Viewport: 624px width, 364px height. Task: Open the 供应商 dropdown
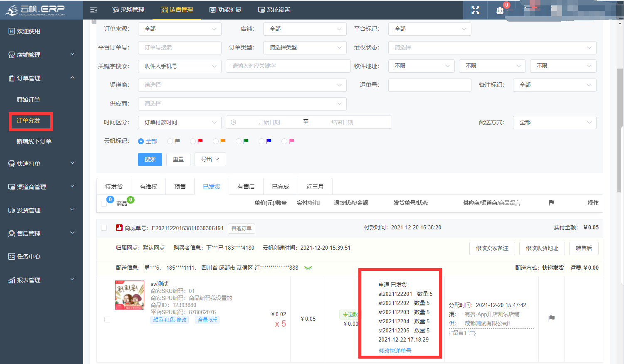(x=242, y=103)
